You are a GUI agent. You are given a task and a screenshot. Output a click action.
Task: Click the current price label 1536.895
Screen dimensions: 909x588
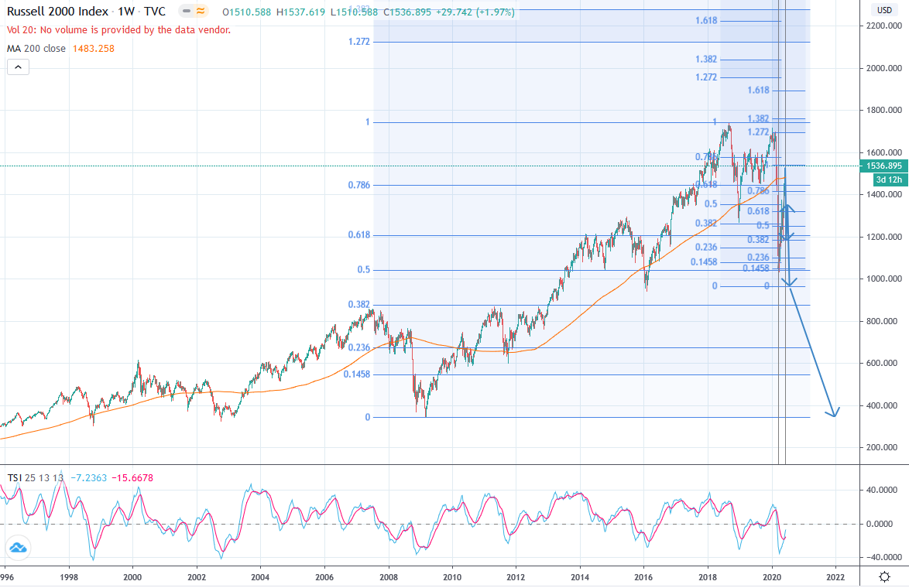884,166
